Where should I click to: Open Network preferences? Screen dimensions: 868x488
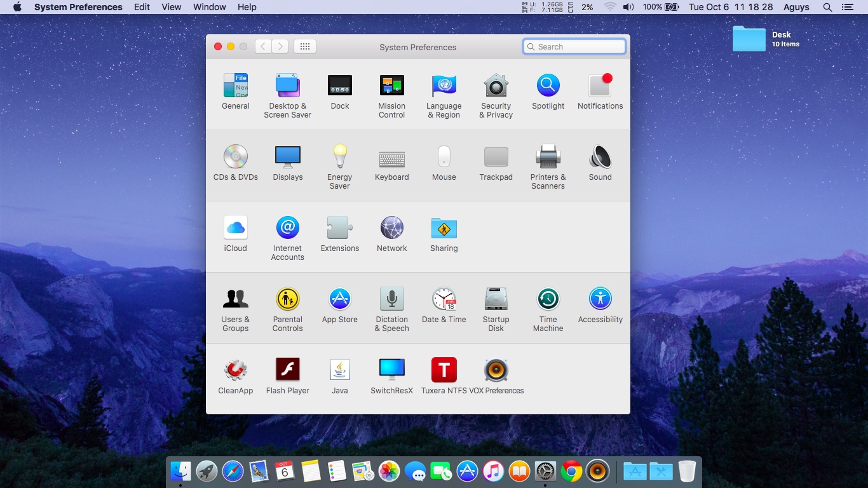(x=392, y=234)
